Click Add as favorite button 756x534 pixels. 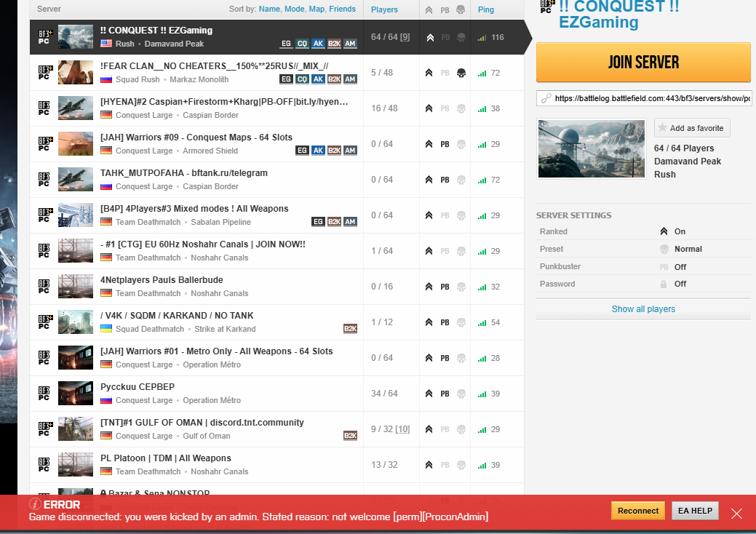[692, 128]
